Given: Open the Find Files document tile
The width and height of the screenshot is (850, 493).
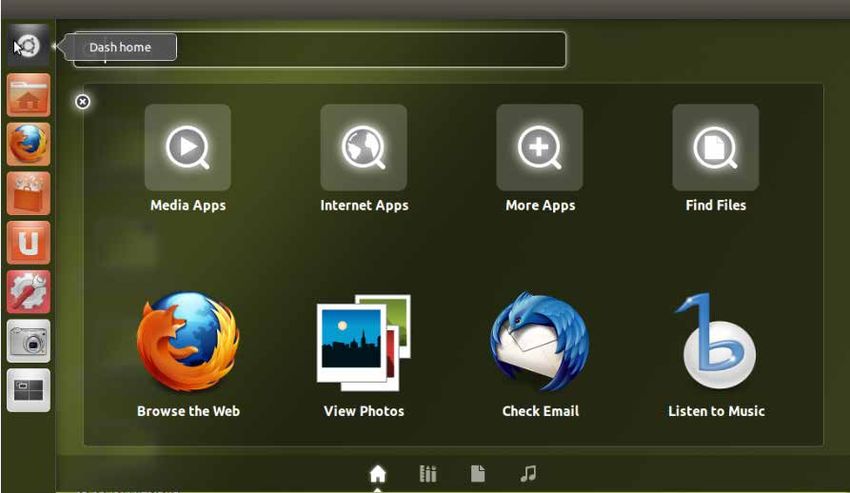Looking at the screenshot, I should (716, 147).
